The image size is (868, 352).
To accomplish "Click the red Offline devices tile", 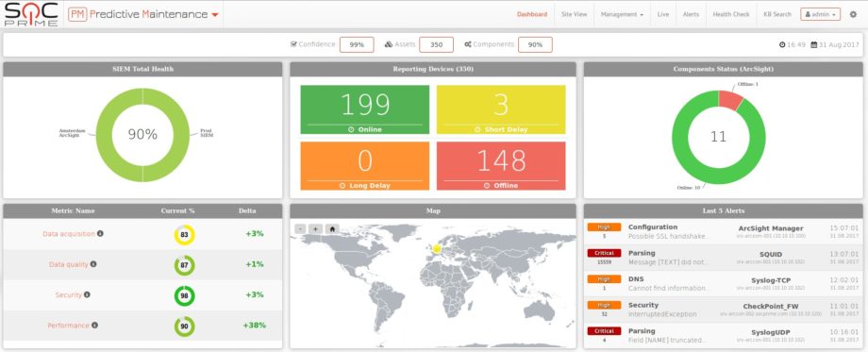I will [x=501, y=166].
